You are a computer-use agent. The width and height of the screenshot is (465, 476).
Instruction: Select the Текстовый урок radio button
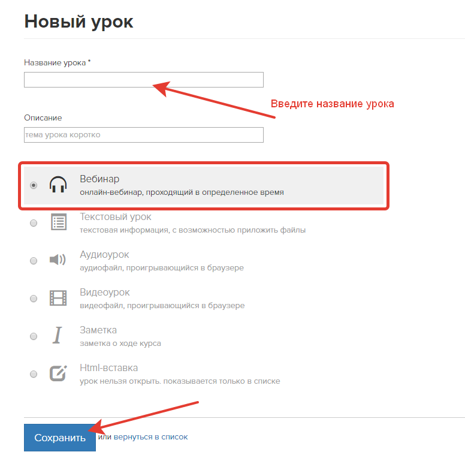[x=34, y=223]
